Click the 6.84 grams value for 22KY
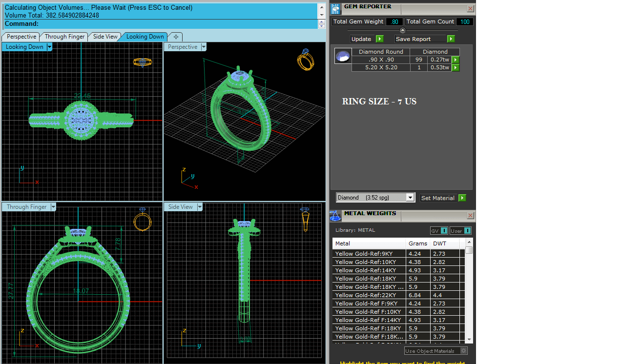 click(418, 295)
